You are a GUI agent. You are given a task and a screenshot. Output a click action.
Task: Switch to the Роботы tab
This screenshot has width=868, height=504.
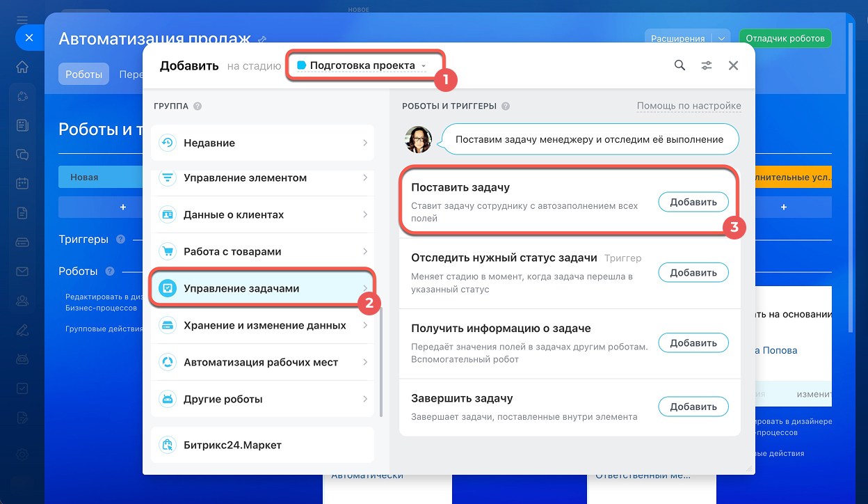click(83, 74)
